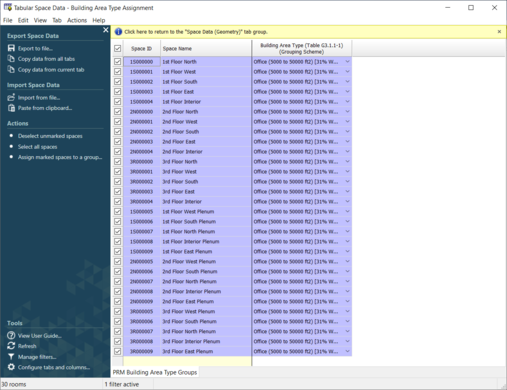The height and width of the screenshot is (390, 507).
Task: Click the 1 filter active status text
Action: 122,384
